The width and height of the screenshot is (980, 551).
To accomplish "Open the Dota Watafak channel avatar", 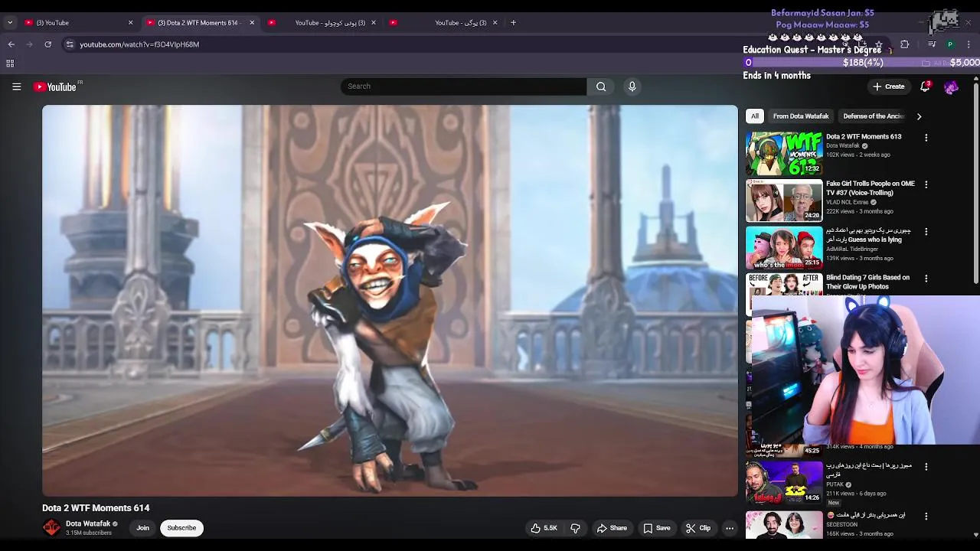I will [51, 528].
